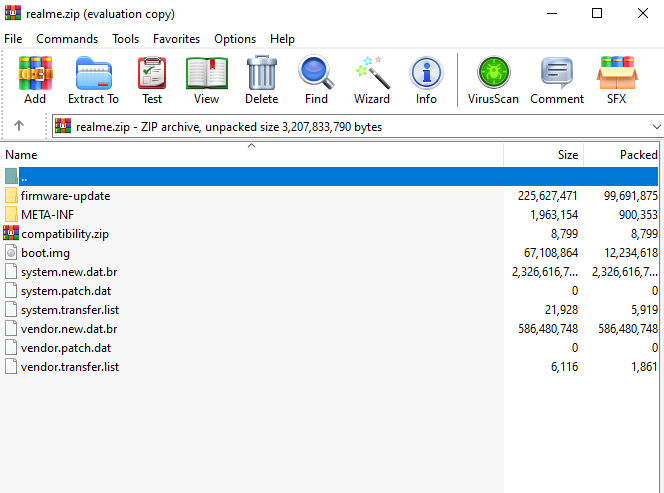Minimize the WinRAR window
664x493 pixels.
552,13
